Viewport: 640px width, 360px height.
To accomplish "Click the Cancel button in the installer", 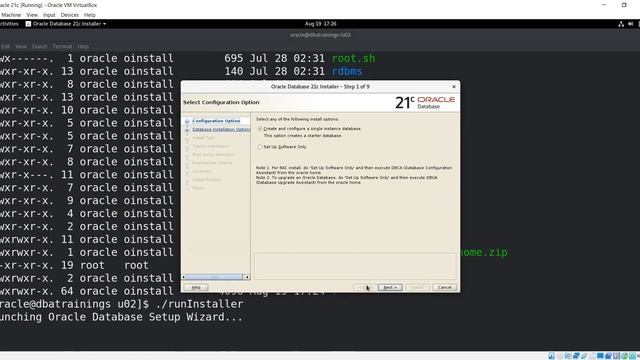I will click(x=444, y=287).
